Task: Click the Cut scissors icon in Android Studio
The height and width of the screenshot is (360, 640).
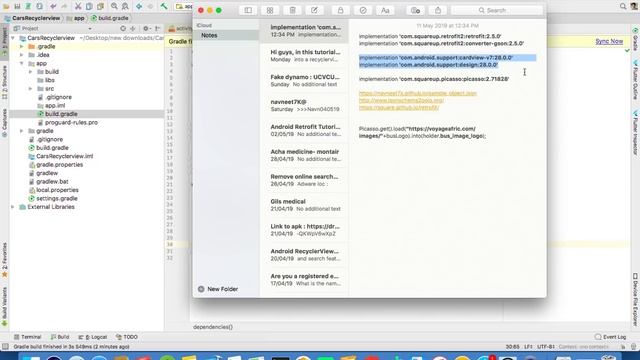Action: 78,6
